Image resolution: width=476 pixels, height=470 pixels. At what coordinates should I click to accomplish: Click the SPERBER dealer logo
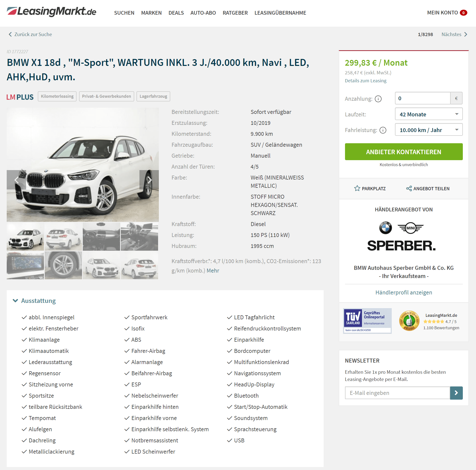pos(401,245)
